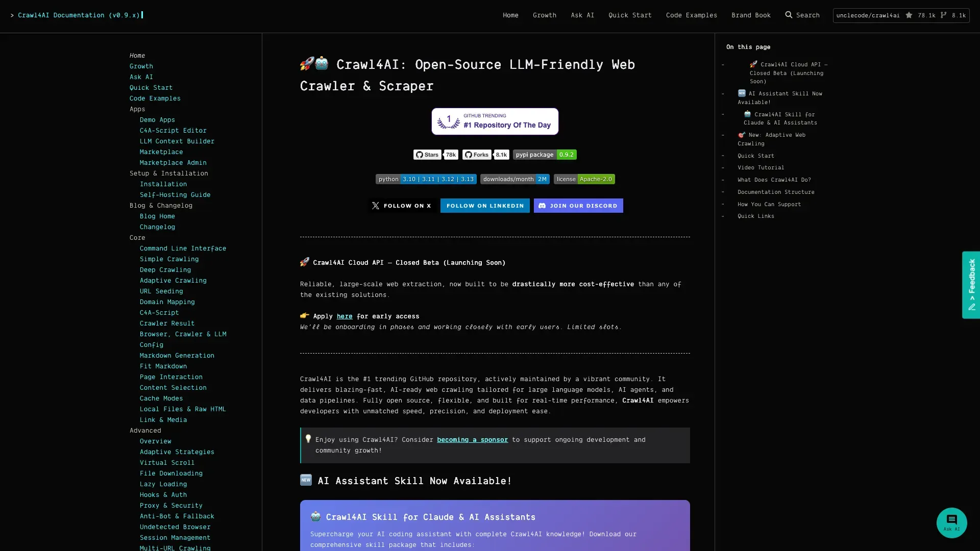Screen dimensions: 980x551
Task: Click the GitHub fork icon in header
Action: coord(944,15)
